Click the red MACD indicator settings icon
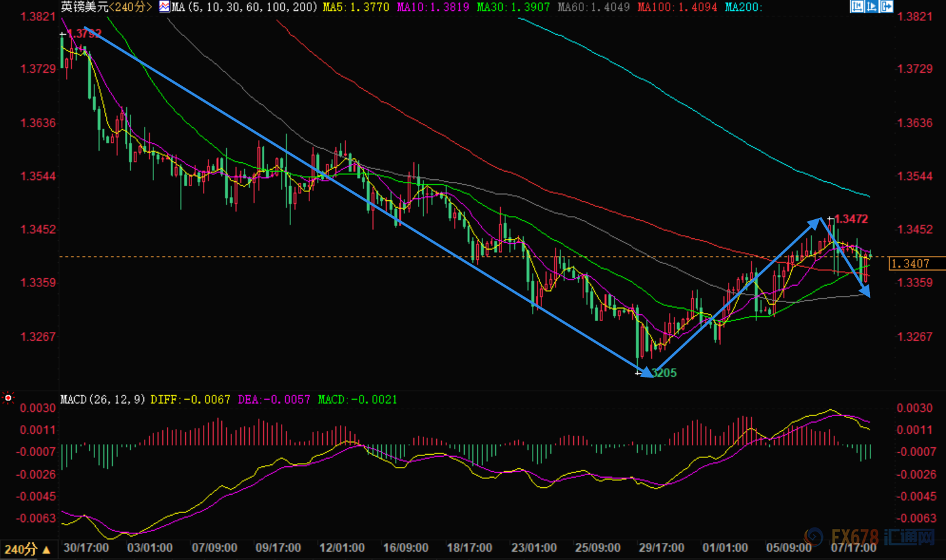This screenshot has height=560, width=946. [x=8, y=398]
